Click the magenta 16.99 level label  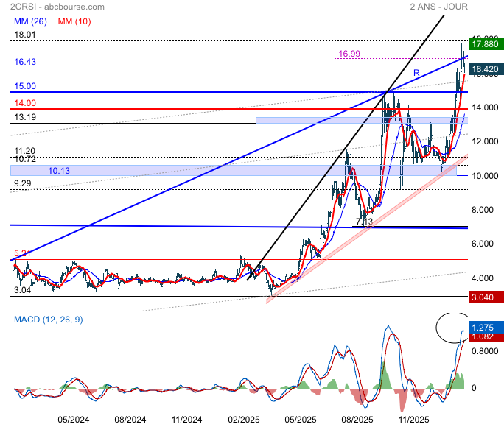(x=349, y=54)
